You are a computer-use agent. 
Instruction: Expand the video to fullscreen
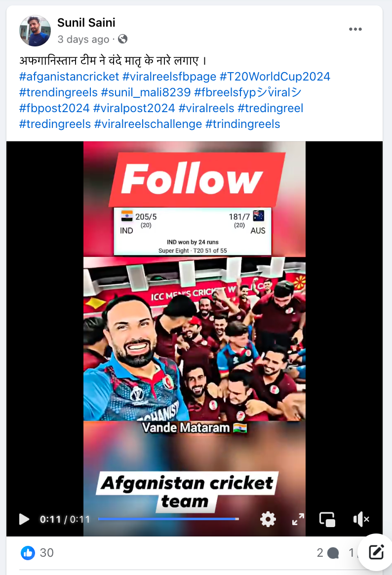coord(298,519)
